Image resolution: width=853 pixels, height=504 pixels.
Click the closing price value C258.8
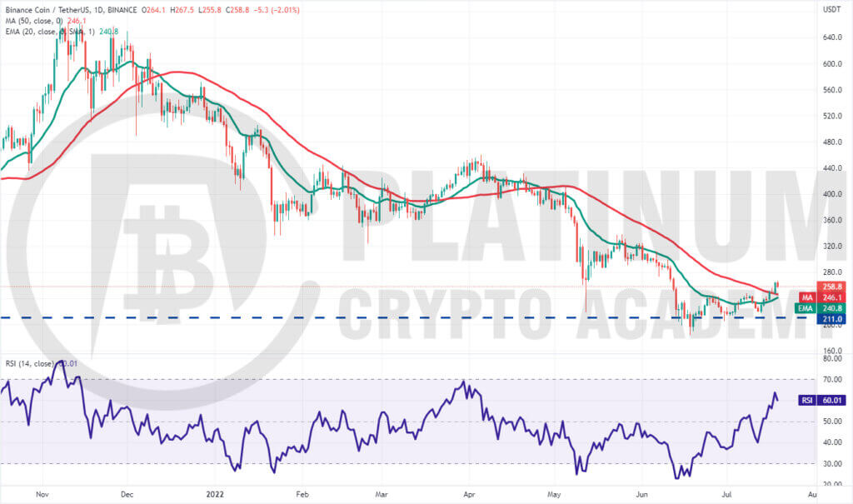click(236, 10)
